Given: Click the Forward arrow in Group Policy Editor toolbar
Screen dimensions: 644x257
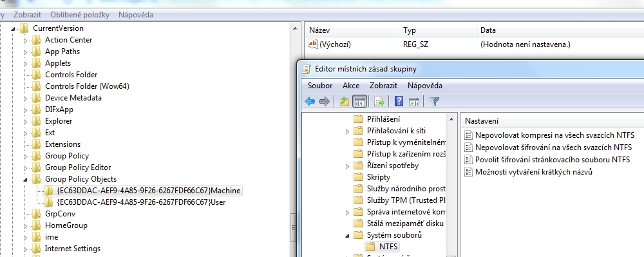Looking at the screenshot, I should [325, 101].
